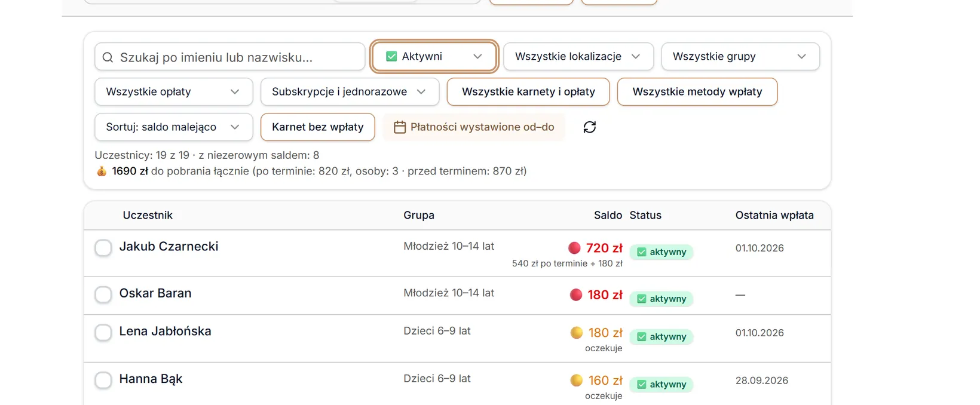Open participant Oskar Baran
The image size is (980, 405).
point(155,293)
